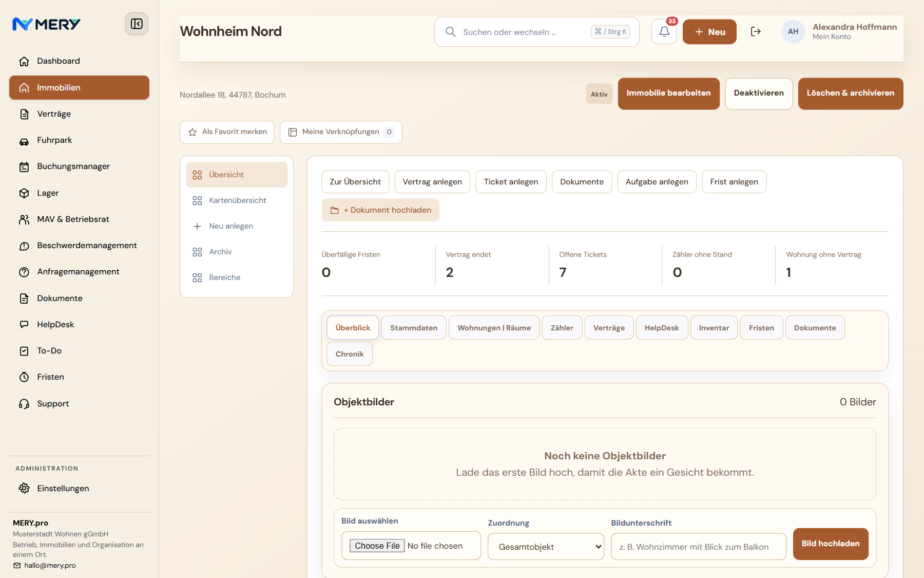Click Immobilie bearbeiten button
The width and height of the screenshot is (924, 578).
668,94
